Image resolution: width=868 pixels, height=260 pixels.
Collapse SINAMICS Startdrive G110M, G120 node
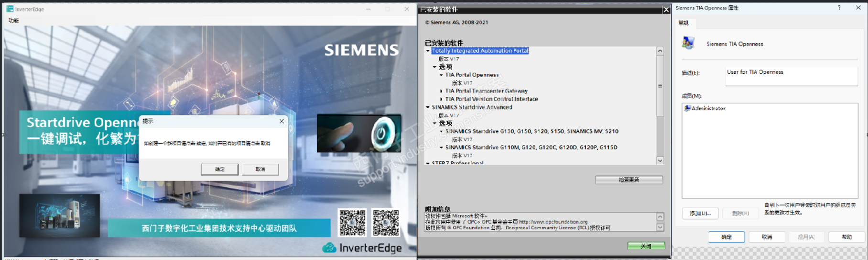[x=441, y=147]
